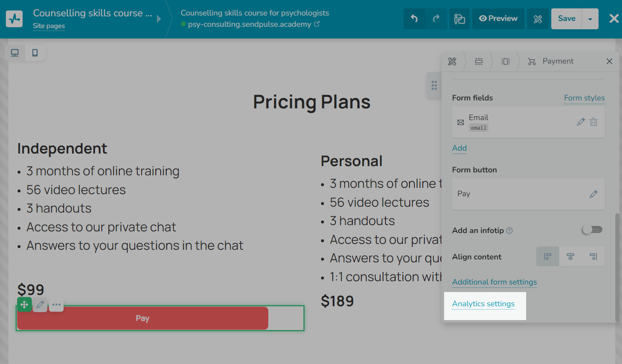
Task: Align content to the right
Action: (593, 256)
